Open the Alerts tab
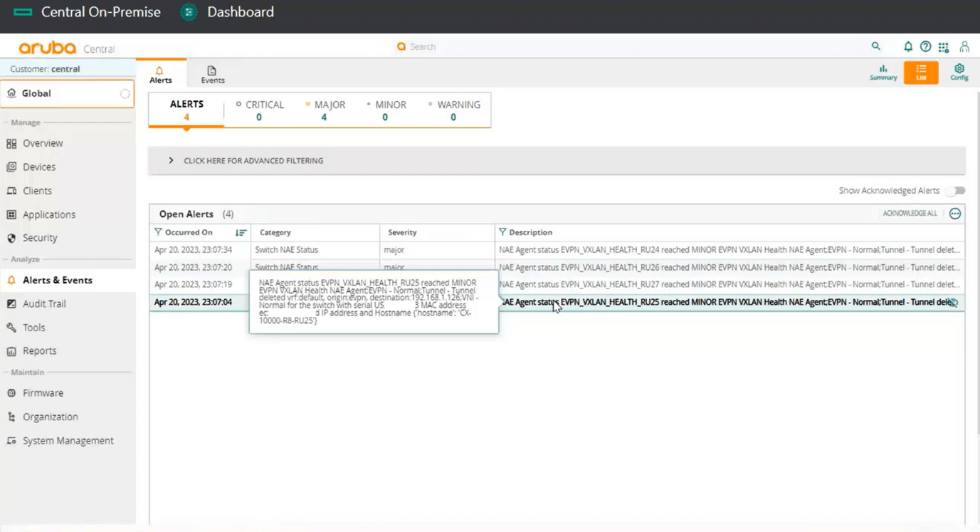The height and width of the screenshot is (532, 980). [160, 75]
